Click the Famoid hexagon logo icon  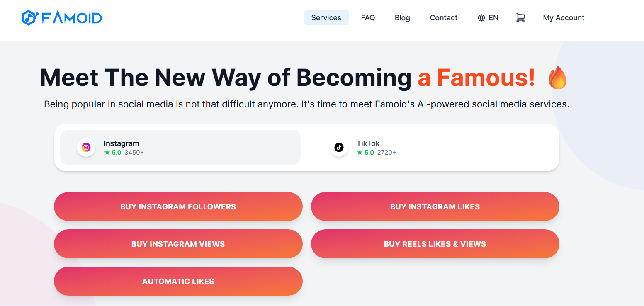30,17
